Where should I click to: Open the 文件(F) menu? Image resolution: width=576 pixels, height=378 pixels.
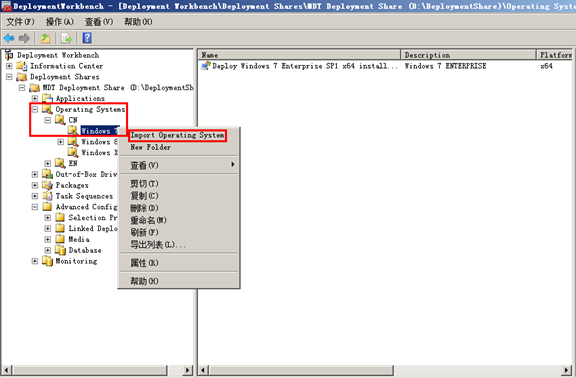click(21, 22)
